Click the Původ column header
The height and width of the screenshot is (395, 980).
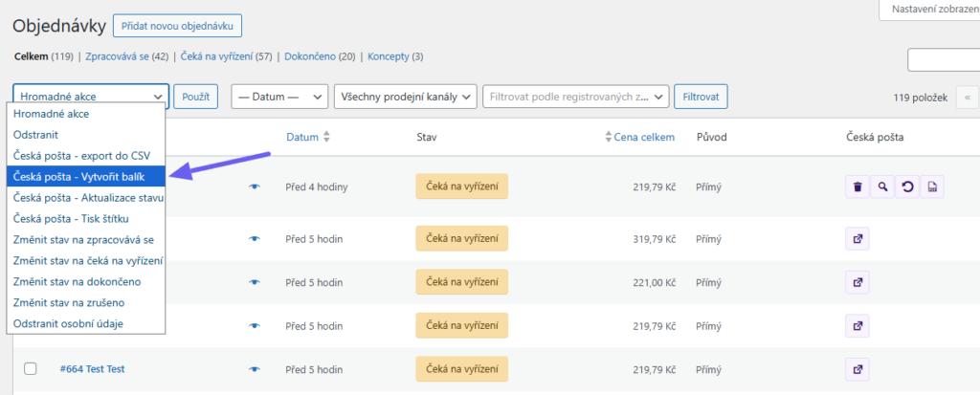(x=711, y=137)
